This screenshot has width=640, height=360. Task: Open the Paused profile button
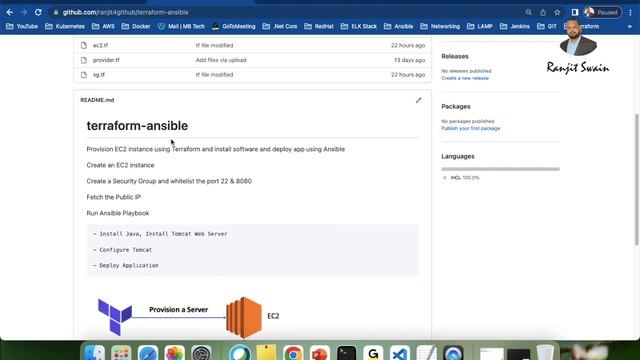(x=602, y=12)
